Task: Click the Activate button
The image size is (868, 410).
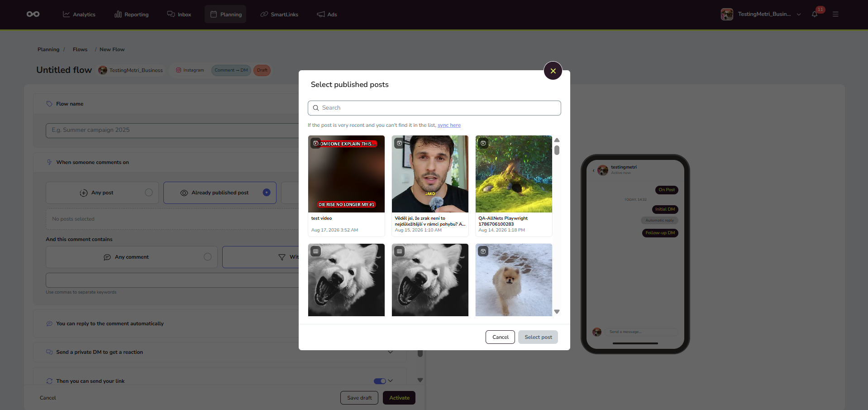Action: point(399,398)
